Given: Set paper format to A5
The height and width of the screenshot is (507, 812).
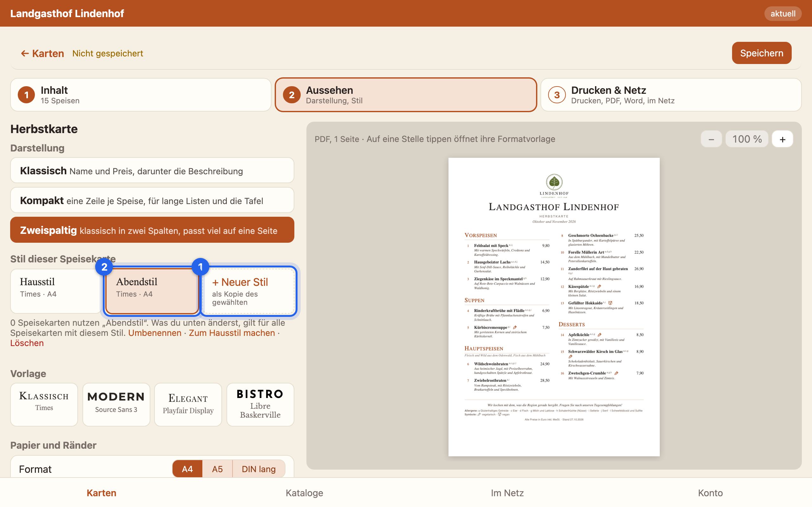Looking at the screenshot, I should (217, 469).
